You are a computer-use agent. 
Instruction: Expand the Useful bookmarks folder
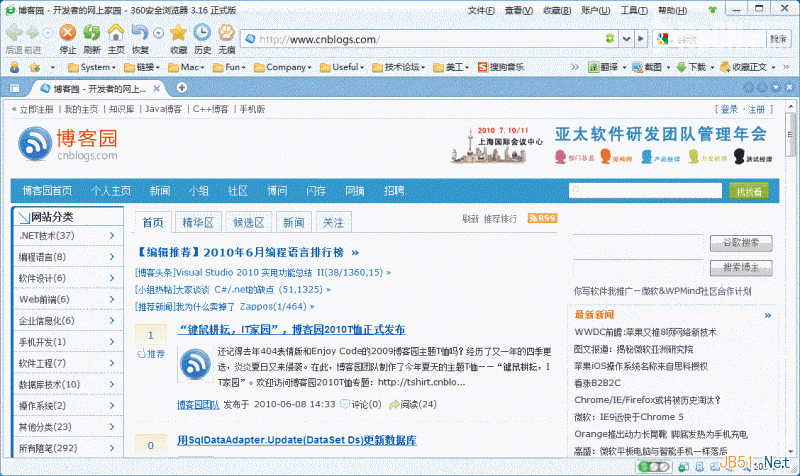point(342,67)
